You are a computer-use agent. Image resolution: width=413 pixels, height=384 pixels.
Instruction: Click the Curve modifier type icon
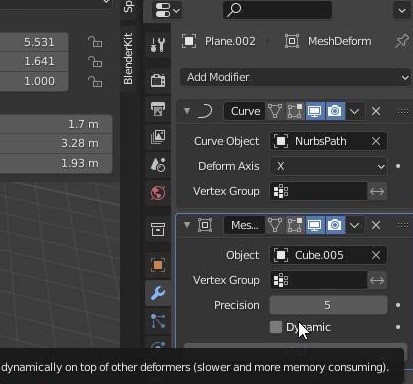[205, 111]
